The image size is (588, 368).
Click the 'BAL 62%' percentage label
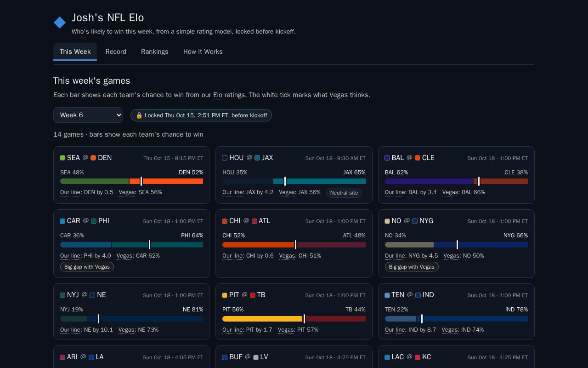point(396,172)
